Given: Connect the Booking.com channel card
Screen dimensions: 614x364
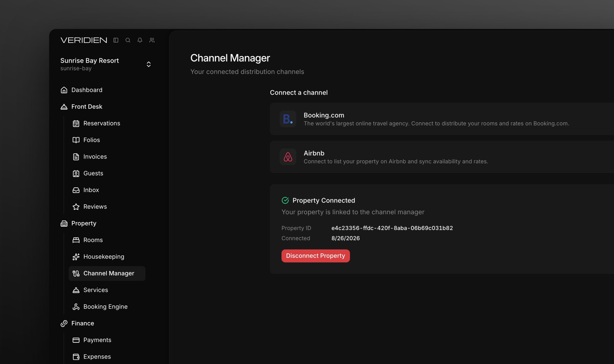Looking at the screenshot, I should pyautogui.click(x=442, y=119).
